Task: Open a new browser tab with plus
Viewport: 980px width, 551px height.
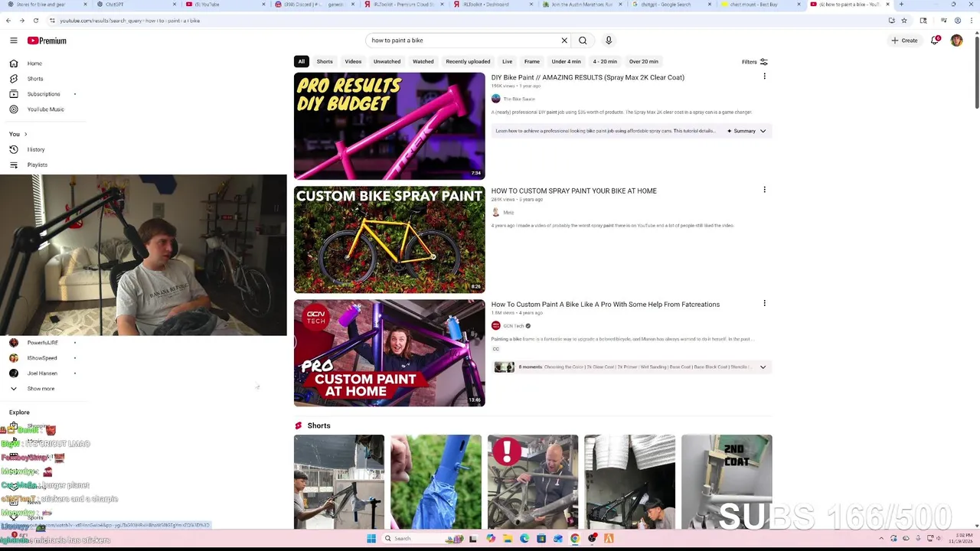Action: [x=901, y=5]
